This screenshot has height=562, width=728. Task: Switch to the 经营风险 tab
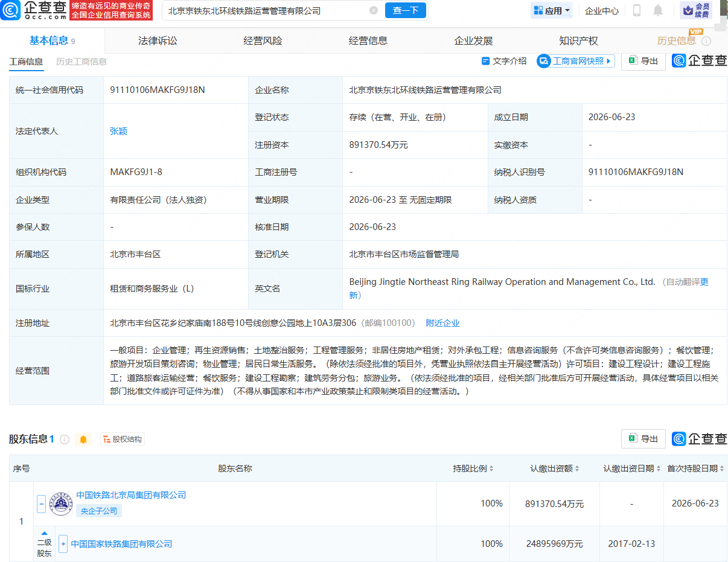click(263, 41)
